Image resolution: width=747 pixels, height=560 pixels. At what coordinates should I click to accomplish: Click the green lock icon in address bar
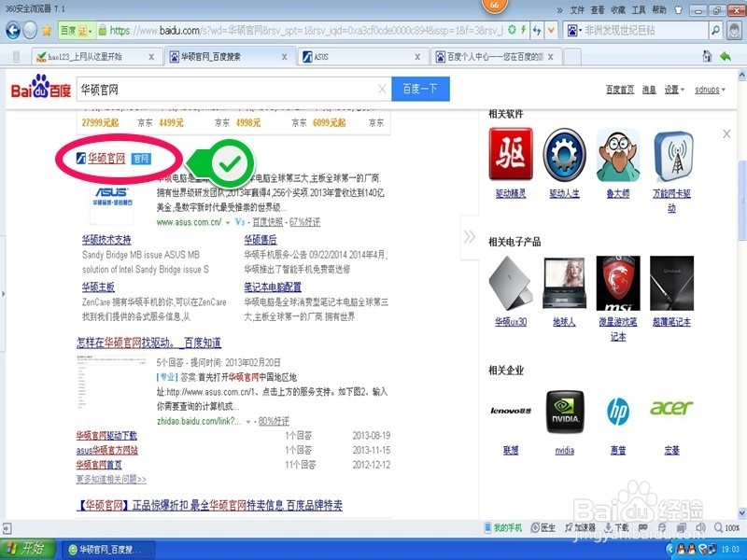click(103, 31)
